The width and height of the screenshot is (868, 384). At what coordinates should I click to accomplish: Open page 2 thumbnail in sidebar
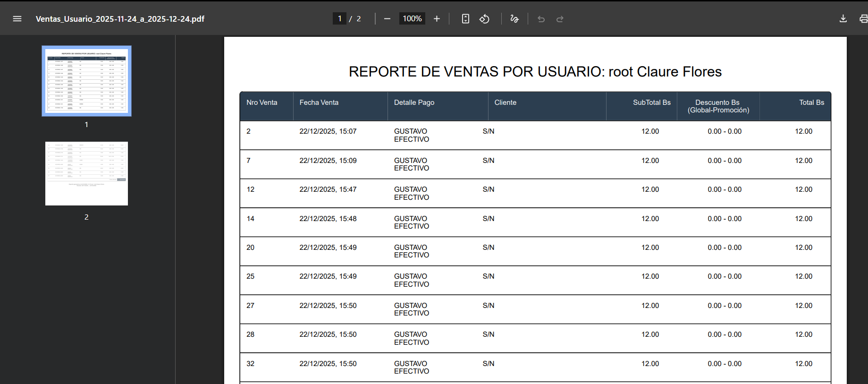coord(86,173)
